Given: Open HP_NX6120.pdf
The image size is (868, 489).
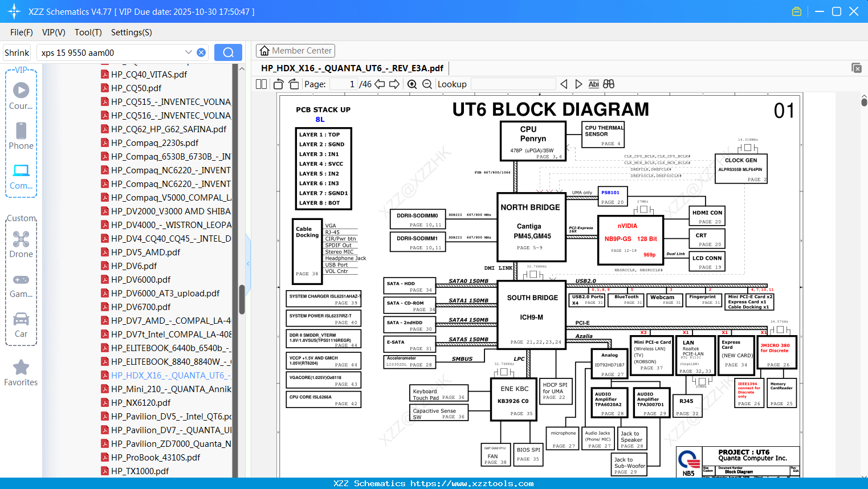Looking at the screenshot, I should point(141,402).
